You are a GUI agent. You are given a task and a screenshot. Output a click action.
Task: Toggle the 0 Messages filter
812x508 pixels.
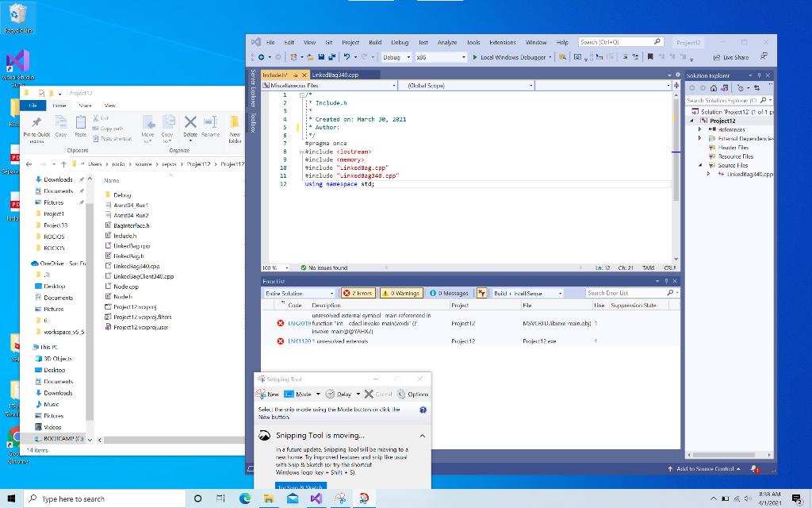point(449,293)
